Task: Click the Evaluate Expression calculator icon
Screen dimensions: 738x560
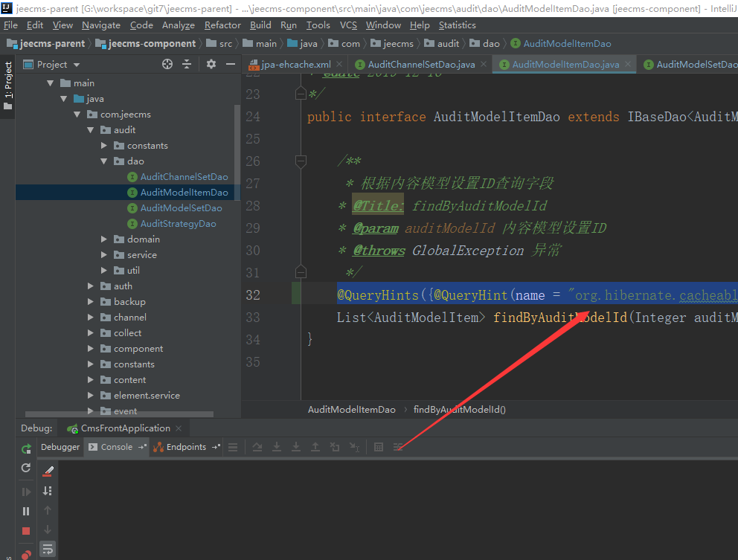Action: coord(378,447)
